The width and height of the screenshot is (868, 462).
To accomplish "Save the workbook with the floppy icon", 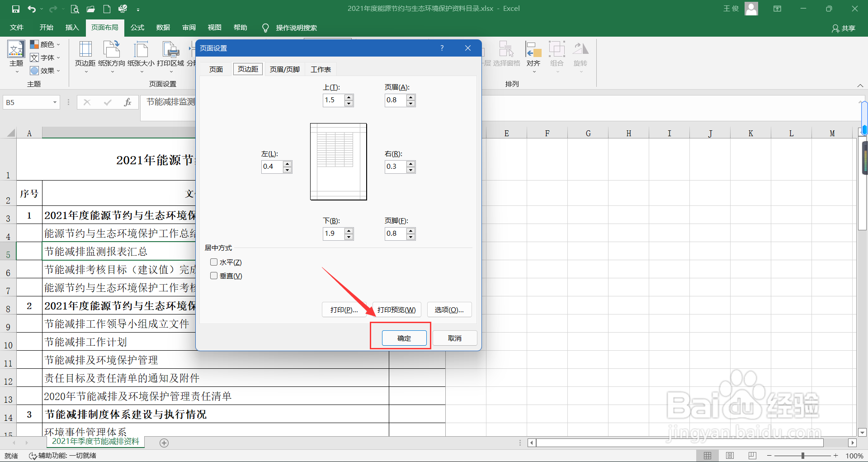I will pyautogui.click(x=16, y=9).
